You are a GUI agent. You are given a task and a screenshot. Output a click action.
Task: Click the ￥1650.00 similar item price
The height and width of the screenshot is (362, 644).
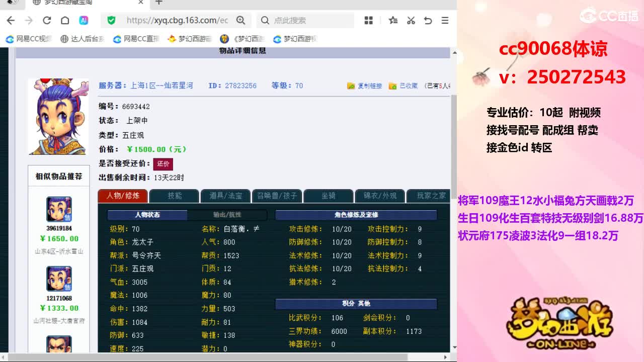59,239
